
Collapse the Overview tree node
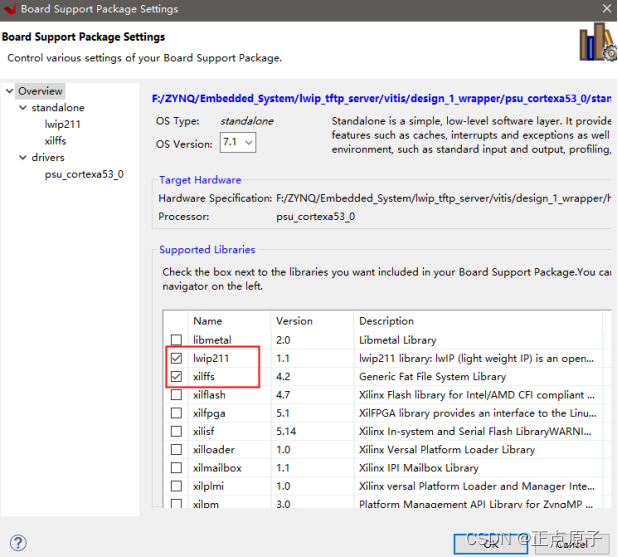point(10,92)
